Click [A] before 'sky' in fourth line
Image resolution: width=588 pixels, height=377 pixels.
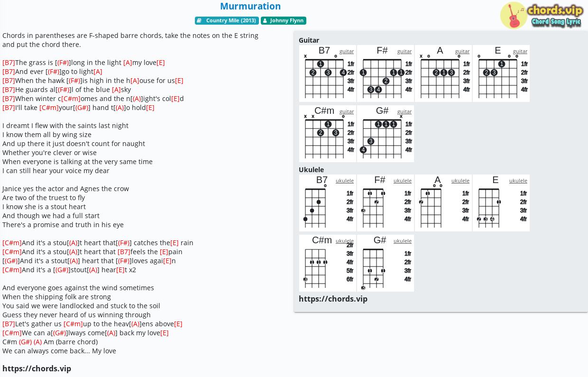point(116,90)
